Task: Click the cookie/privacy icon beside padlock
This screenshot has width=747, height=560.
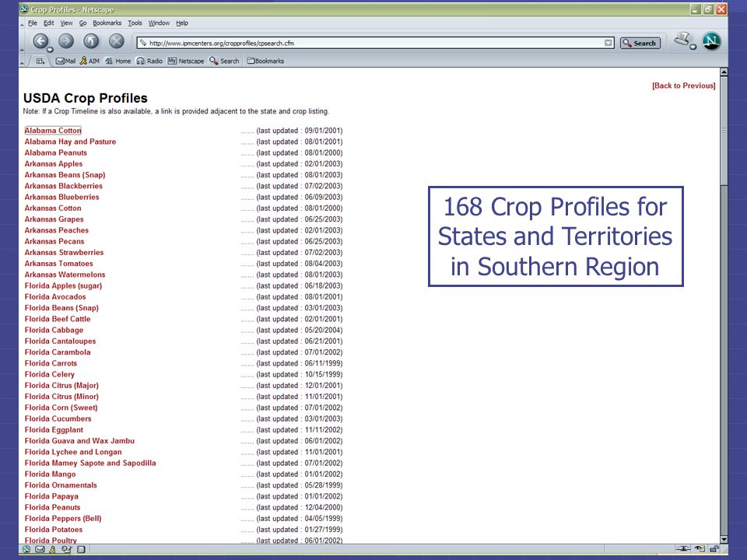Action: (x=700, y=549)
